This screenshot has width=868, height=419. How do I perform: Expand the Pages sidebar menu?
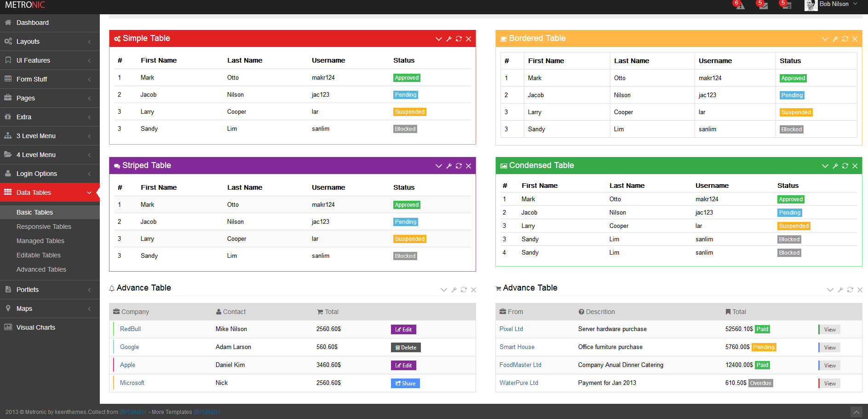click(50, 98)
